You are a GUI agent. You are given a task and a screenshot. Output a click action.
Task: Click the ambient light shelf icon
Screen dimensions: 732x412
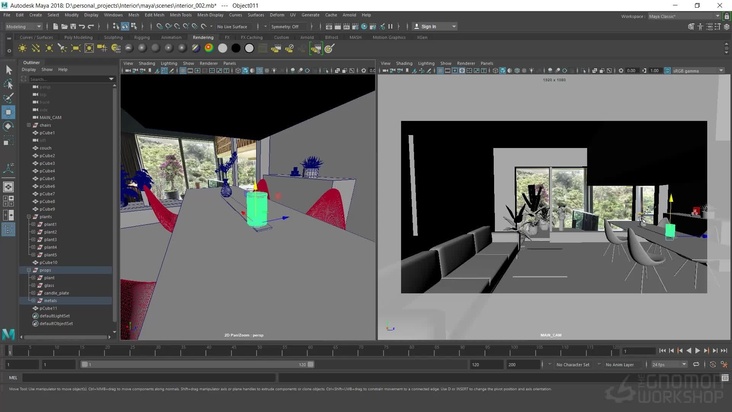click(x=22, y=48)
